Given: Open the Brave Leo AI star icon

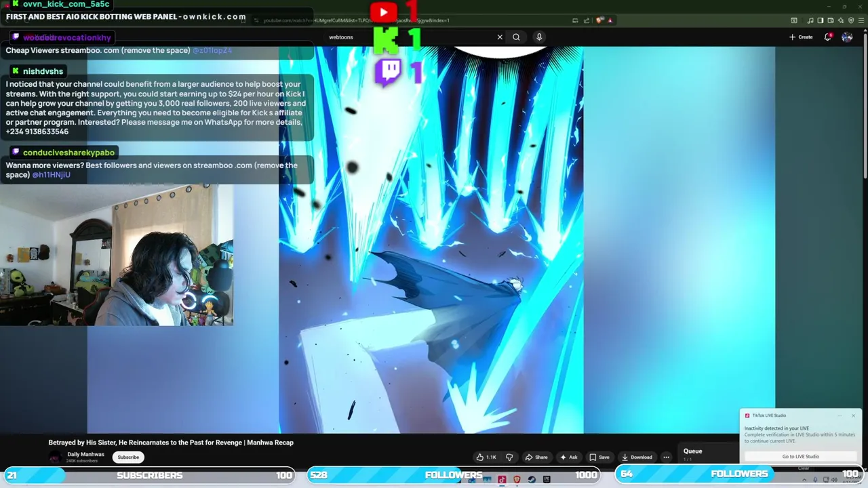Looking at the screenshot, I should click(840, 20).
